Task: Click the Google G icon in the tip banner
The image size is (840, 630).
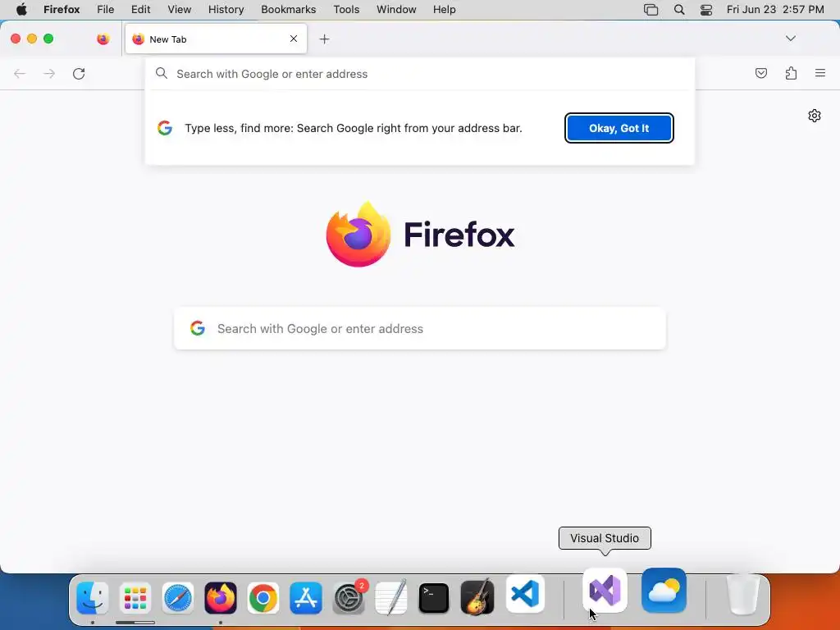Action: pos(165,128)
